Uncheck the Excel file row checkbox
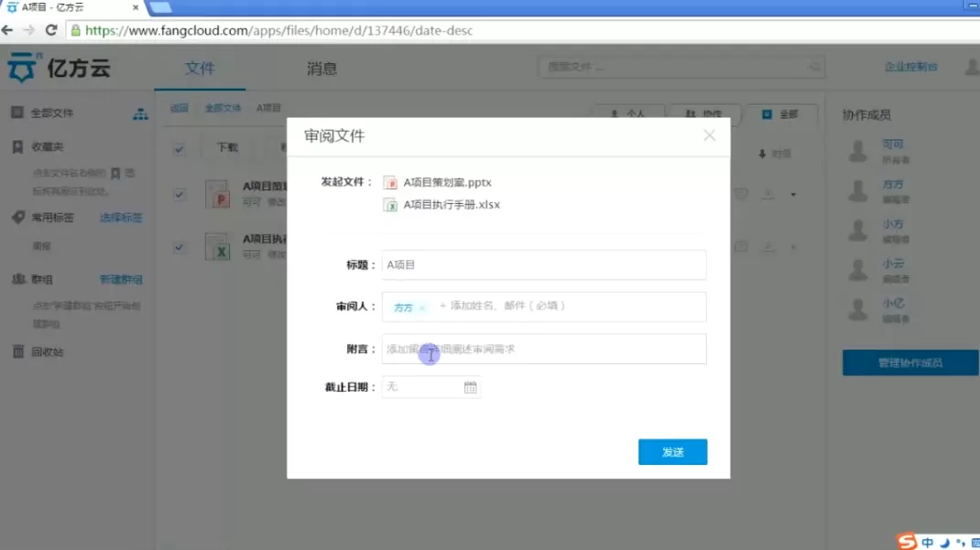The width and height of the screenshot is (980, 550). pyautogui.click(x=179, y=247)
